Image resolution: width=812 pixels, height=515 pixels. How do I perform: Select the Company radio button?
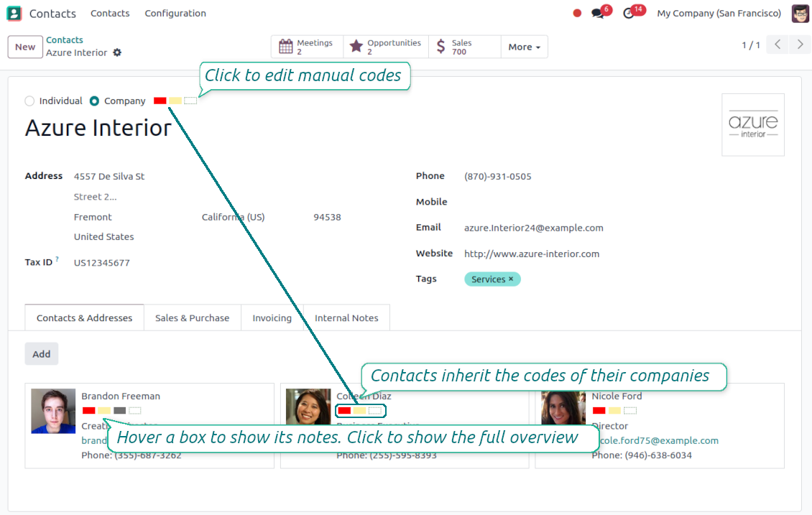pyautogui.click(x=94, y=101)
